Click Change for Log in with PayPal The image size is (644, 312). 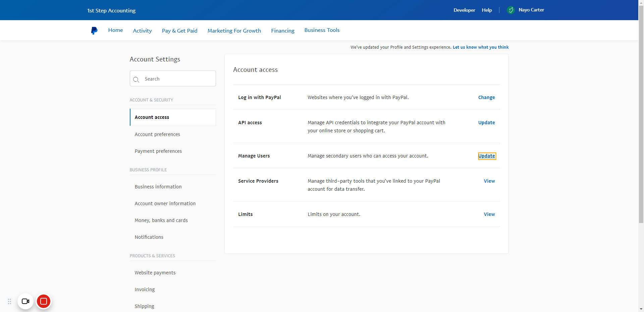pyautogui.click(x=486, y=97)
